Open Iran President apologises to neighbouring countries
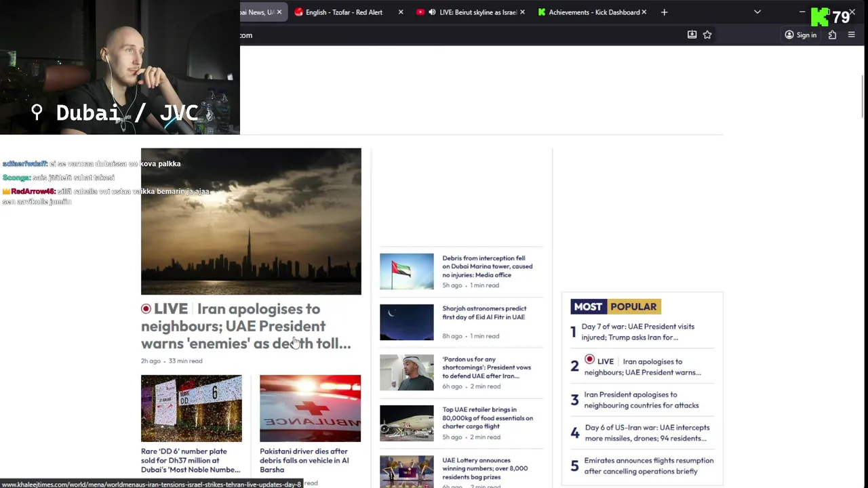The image size is (868, 488). [x=642, y=400]
